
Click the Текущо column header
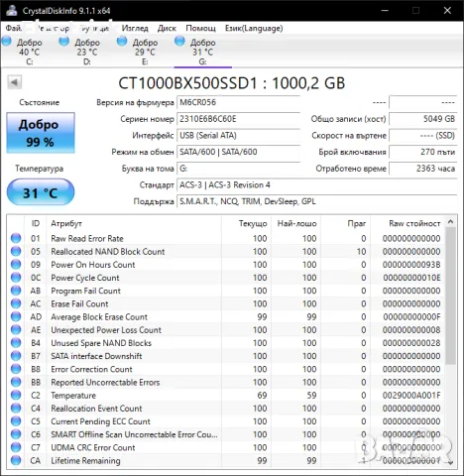tap(246, 223)
